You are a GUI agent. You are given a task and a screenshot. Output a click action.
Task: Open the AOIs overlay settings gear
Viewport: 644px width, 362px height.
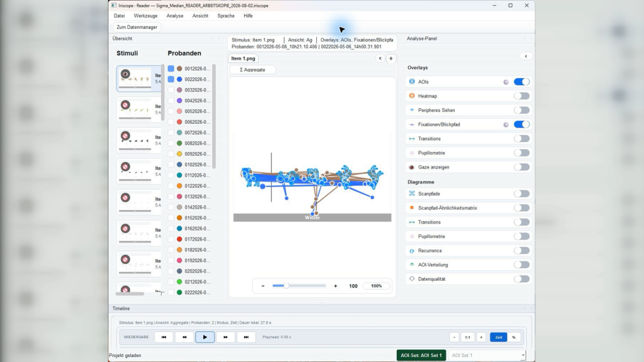pyautogui.click(x=506, y=82)
